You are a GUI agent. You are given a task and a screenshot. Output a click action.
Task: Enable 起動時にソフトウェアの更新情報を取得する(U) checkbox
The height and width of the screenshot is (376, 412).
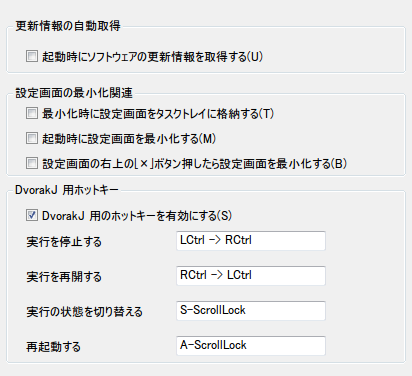click(32, 56)
